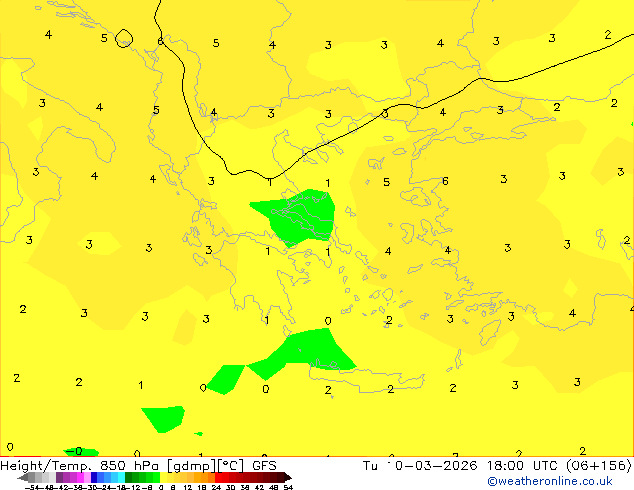Select the bright red swatch in the legend
Viewport: 634px width, 490px height.
(x=218, y=477)
